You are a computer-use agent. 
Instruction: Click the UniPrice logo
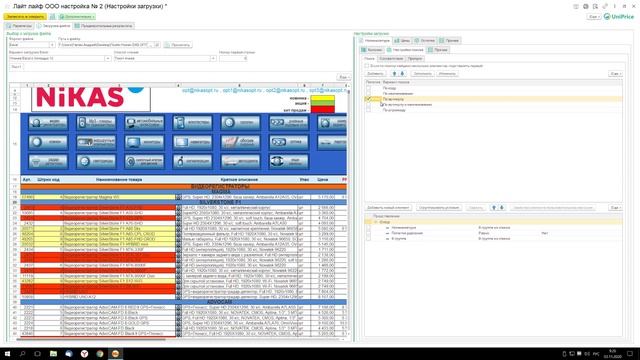click(x=619, y=17)
